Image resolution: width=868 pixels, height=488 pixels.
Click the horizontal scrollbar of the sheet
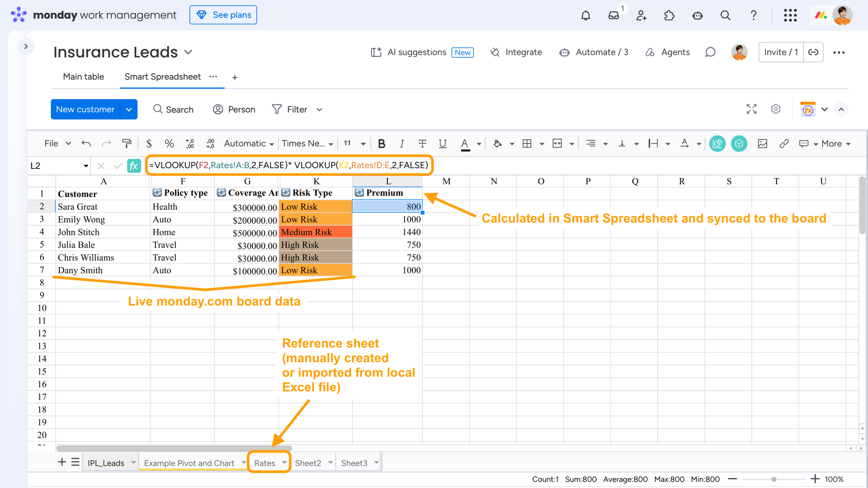(x=174, y=448)
